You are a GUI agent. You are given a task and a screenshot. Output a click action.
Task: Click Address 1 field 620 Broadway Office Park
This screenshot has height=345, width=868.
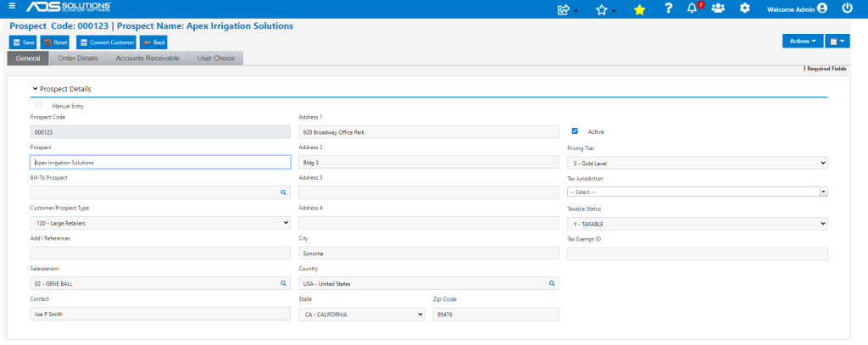[428, 131]
